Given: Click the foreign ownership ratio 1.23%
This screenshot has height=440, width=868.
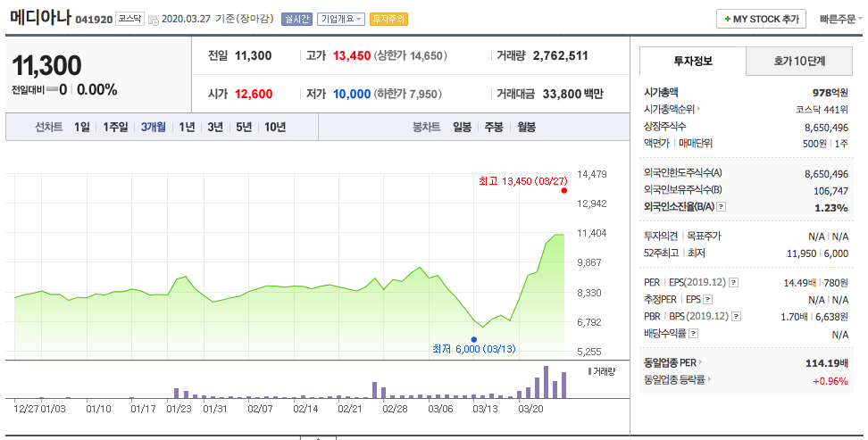Looking at the screenshot, I should tap(831, 208).
